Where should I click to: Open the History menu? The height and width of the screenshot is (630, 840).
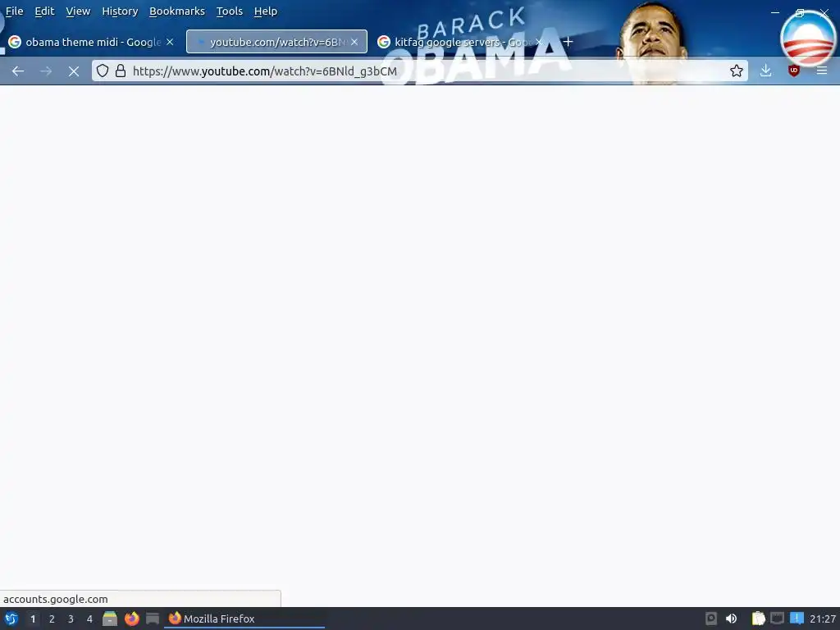[x=120, y=11]
